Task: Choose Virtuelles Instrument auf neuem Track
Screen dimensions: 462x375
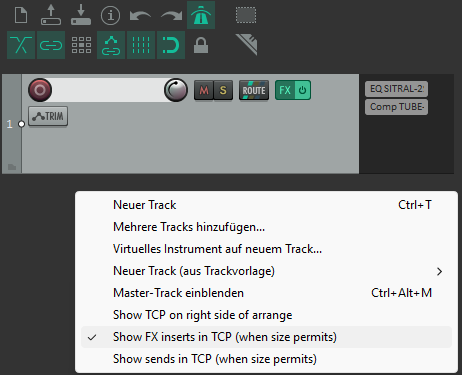Action: (x=267, y=249)
